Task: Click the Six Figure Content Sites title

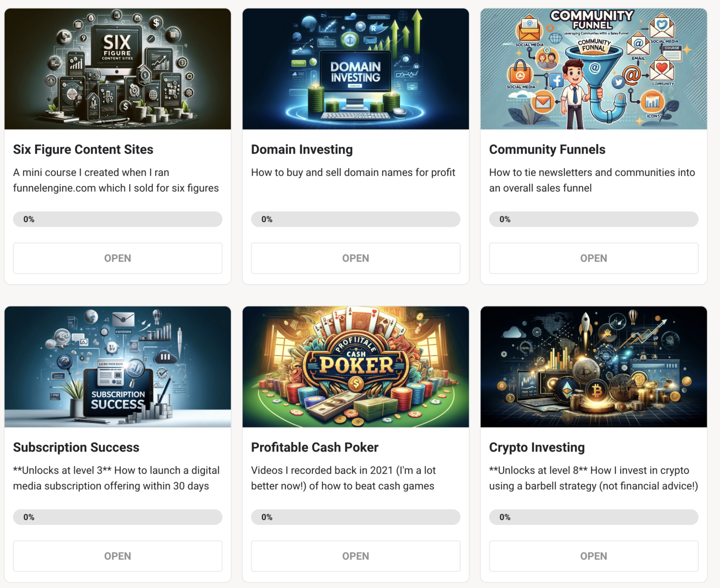Action: click(83, 149)
